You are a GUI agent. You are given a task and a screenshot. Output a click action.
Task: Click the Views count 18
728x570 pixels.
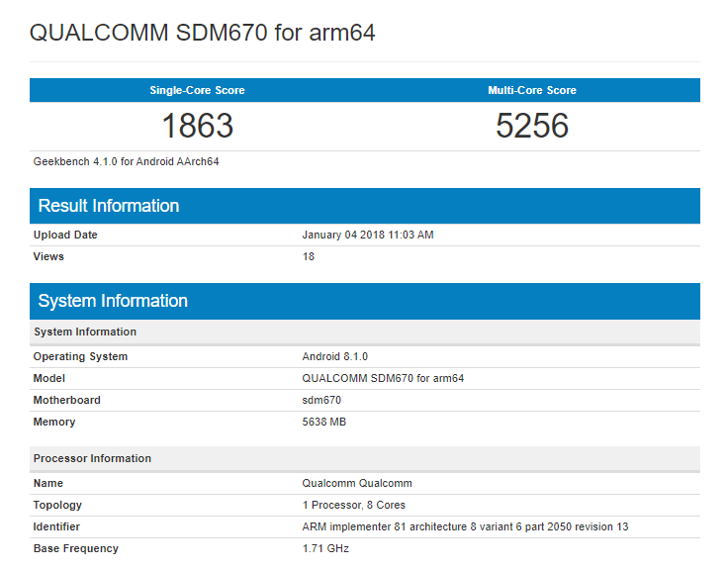point(308,256)
